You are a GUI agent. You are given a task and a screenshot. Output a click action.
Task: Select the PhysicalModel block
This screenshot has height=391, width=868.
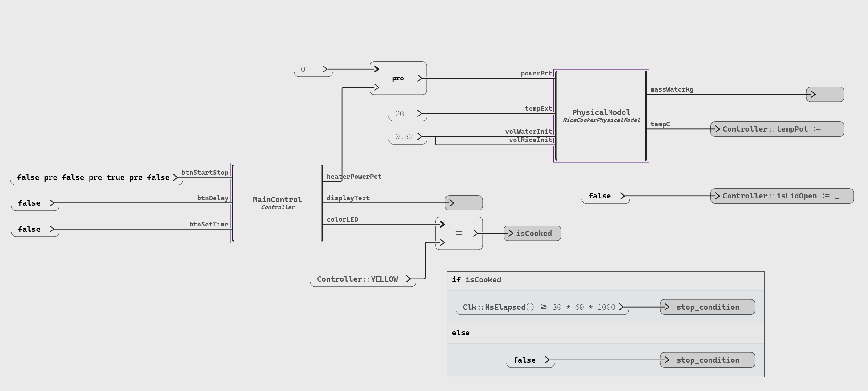(601, 116)
